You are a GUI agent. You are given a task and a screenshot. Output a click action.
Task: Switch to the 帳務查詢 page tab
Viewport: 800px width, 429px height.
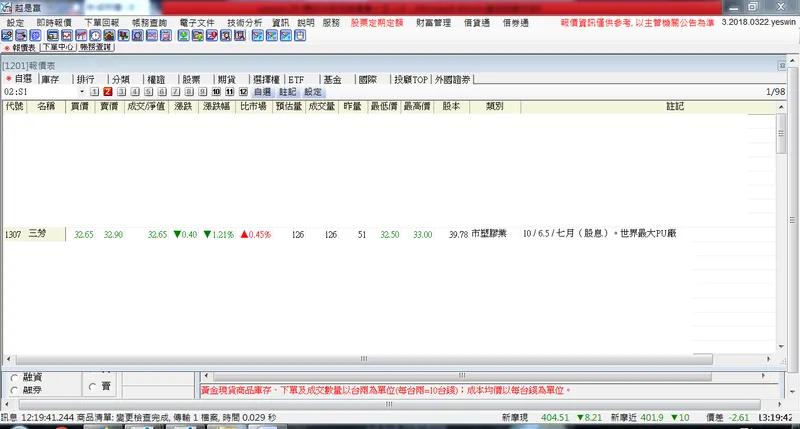pyautogui.click(x=95, y=47)
